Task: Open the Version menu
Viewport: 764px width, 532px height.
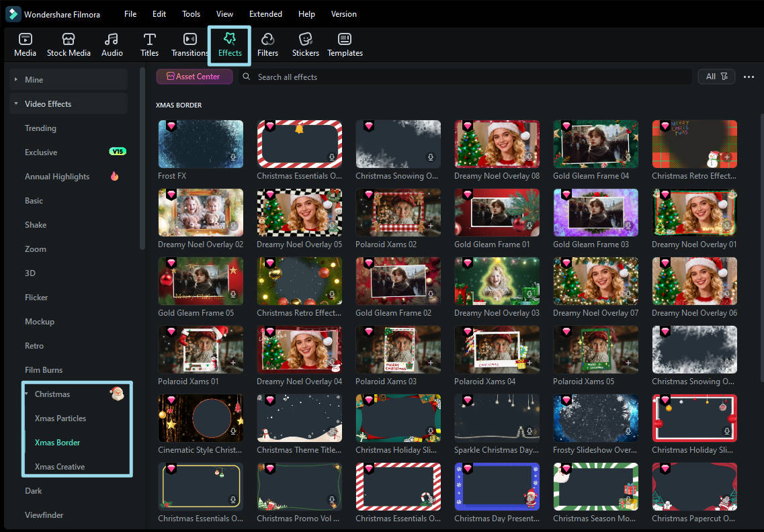Action: (344, 14)
